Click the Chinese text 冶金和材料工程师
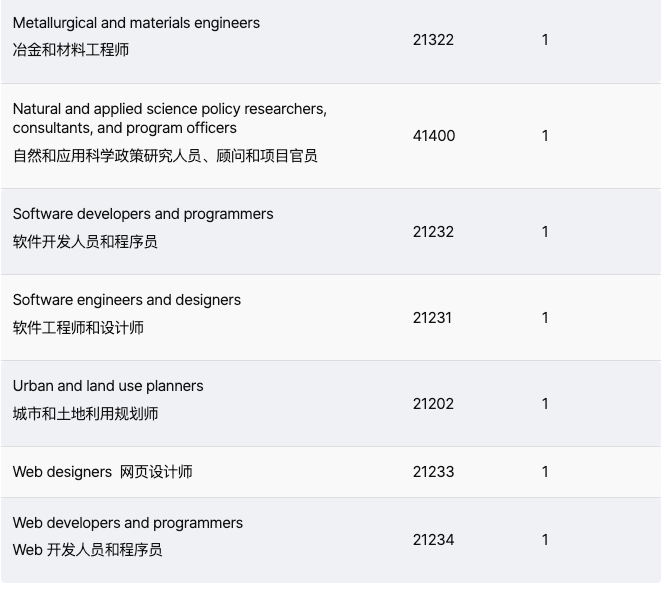The height and width of the screenshot is (590, 665). tap(71, 49)
